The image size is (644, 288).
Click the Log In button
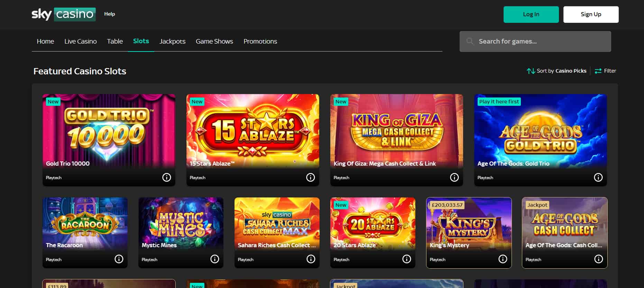tap(531, 15)
